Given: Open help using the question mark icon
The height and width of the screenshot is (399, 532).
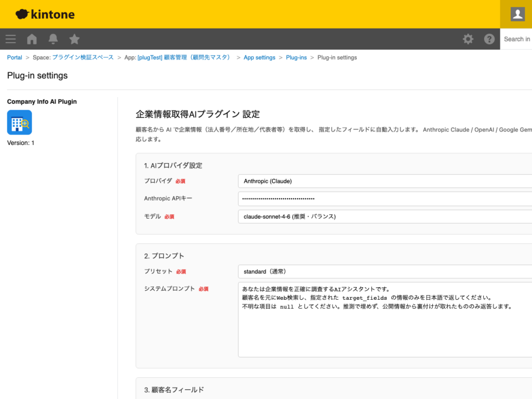Looking at the screenshot, I should coord(489,39).
